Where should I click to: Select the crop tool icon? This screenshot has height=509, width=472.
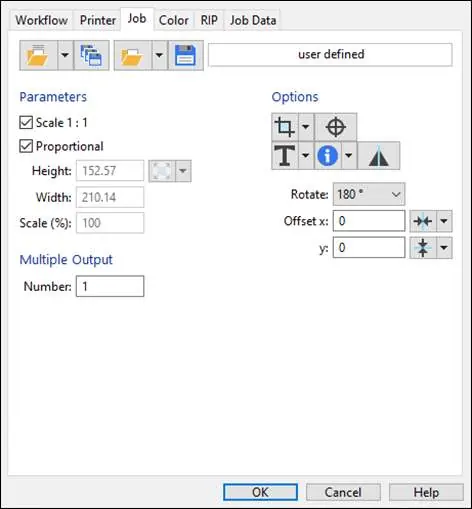(285, 127)
